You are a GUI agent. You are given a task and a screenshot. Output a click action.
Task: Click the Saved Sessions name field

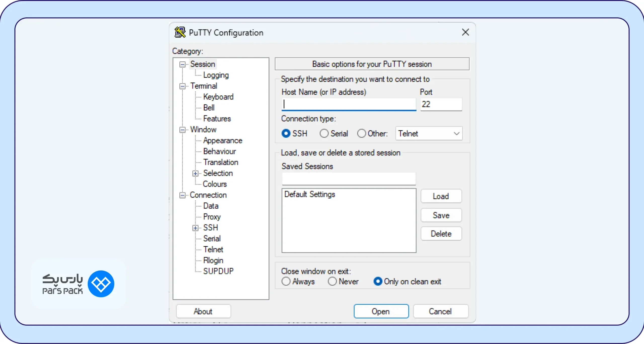pyautogui.click(x=349, y=179)
